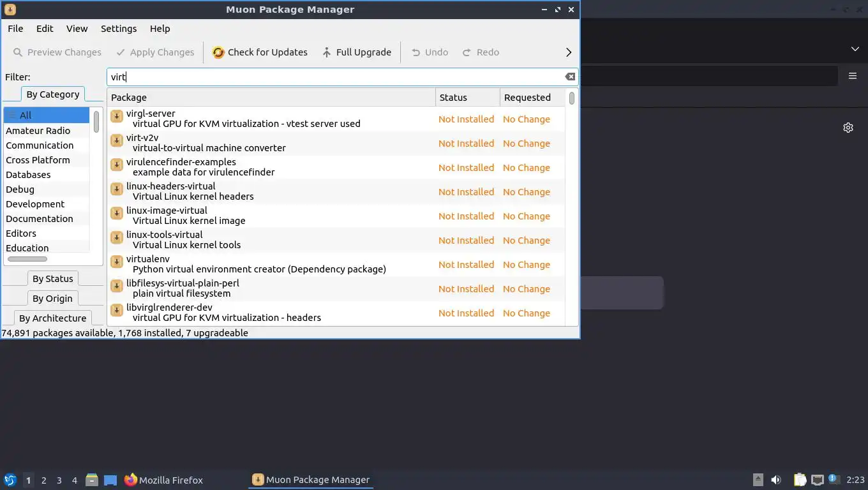Click the libfilesys-virtual-plain-perl package icon
Image resolution: width=868 pixels, height=490 pixels.
(x=117, y=286)
